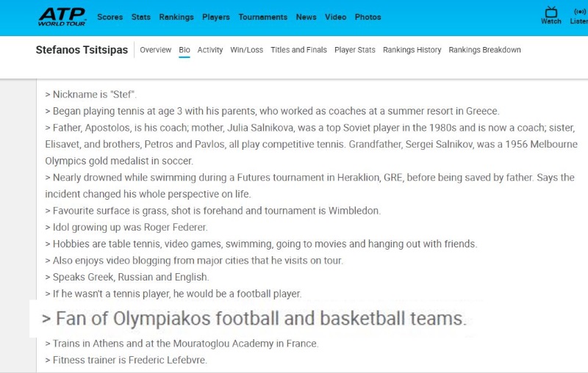Open the Titles and Finals tab
Screen dimensions: 588x373
(298, 50)
